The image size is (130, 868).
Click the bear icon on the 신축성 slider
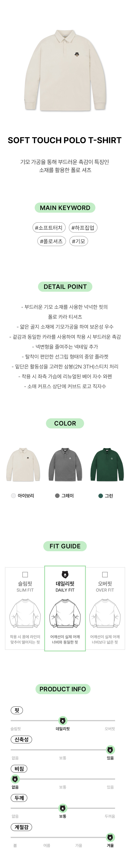[110, 750]
